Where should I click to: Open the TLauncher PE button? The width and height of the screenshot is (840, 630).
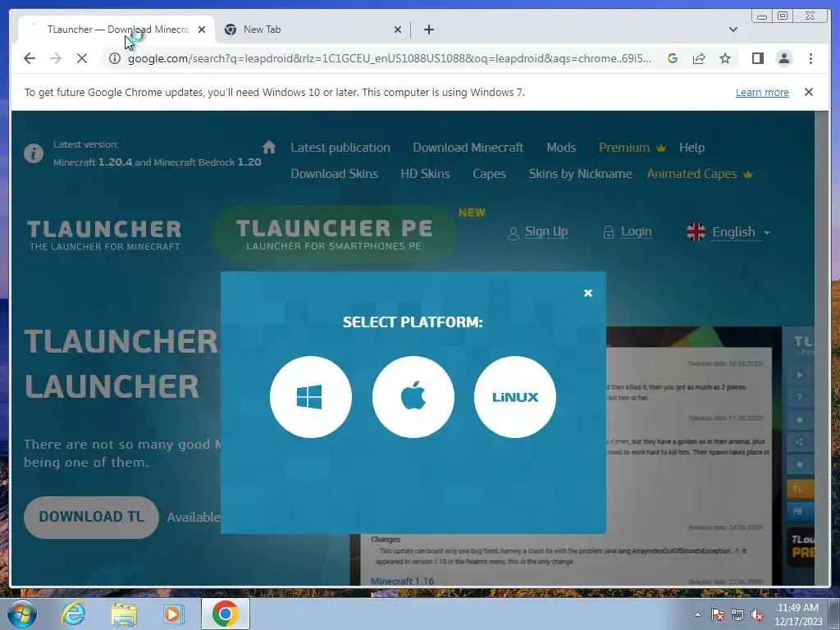[x=334, y=234]
